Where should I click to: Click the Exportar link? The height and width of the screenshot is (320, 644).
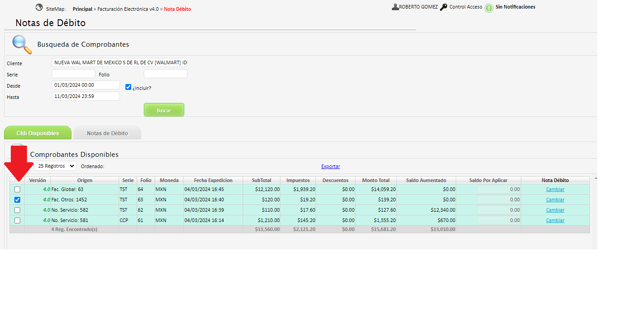pos(330,166)
